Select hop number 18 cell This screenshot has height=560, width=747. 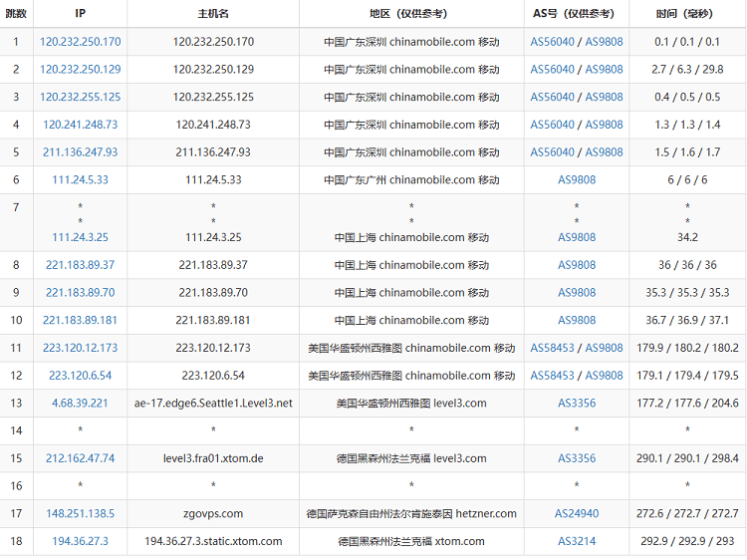tap(16, 541)
